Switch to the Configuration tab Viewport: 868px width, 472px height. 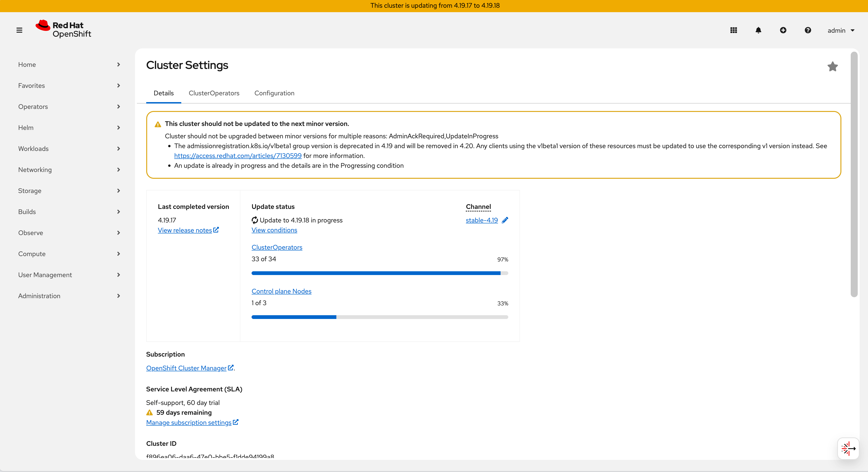[x=274, y=93]
